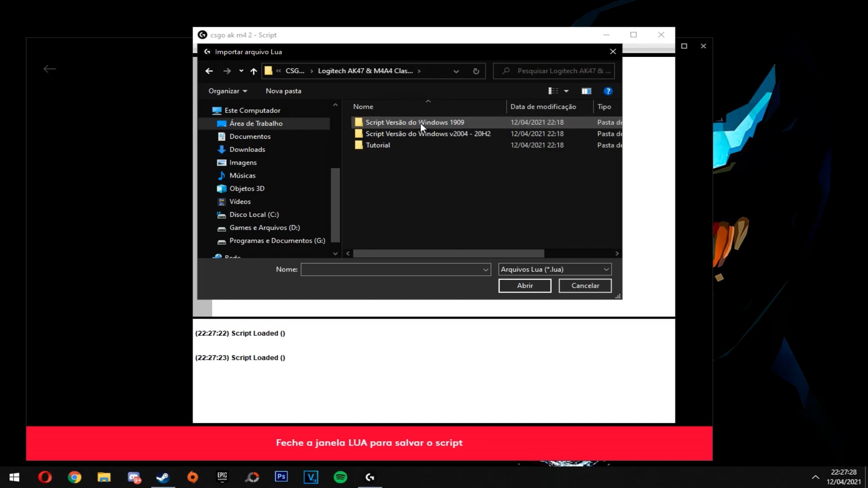Open the Organizar menu
This screenshot has height=488, width=868.
click(x=227, y=91)
